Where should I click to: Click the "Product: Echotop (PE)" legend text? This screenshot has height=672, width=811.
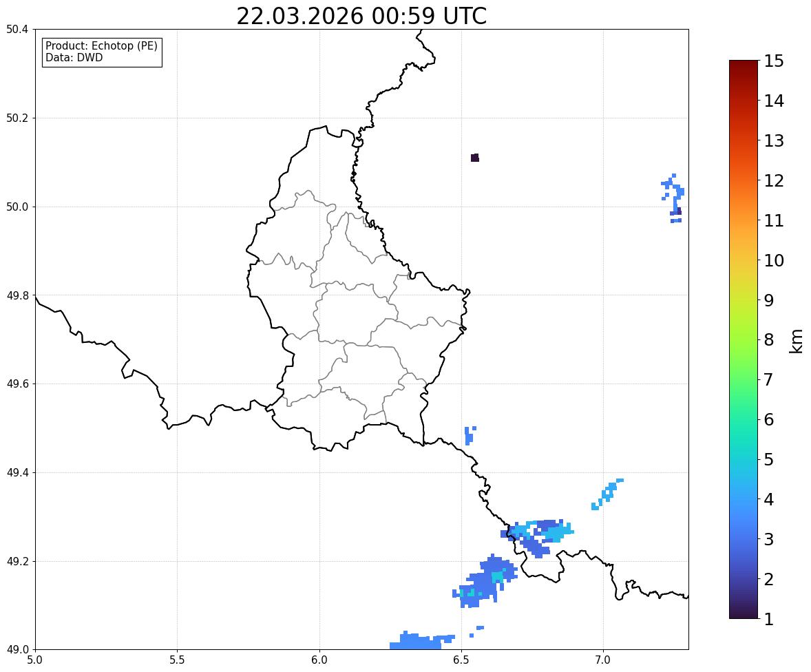(101, 45)
